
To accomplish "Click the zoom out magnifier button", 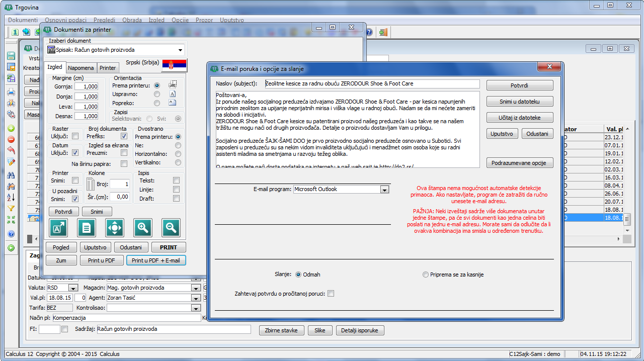I will [x=171, y=228].
